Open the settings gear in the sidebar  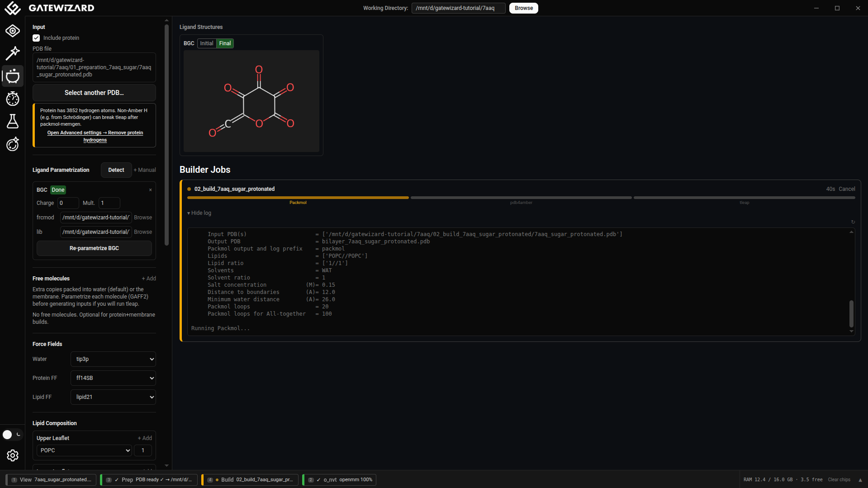[13, 455]
